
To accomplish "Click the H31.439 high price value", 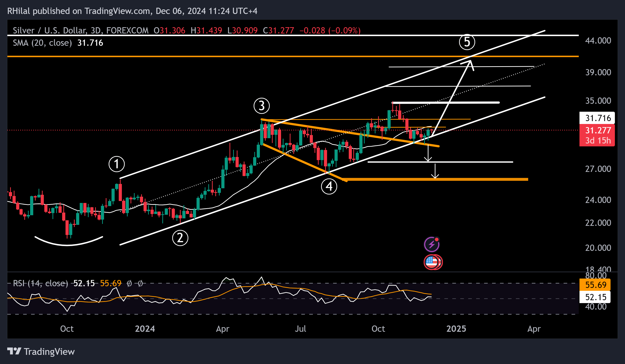I will tap(206, 31).
